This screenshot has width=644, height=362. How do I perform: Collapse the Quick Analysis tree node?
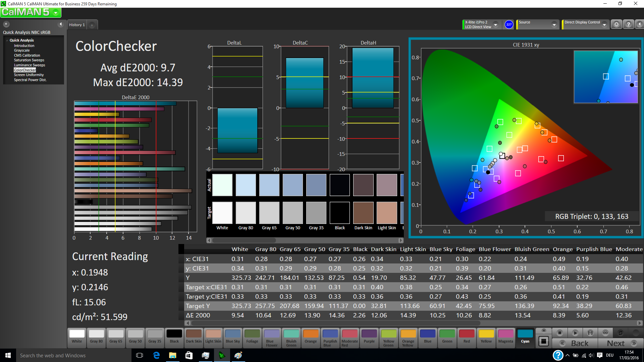click(7, 40)
